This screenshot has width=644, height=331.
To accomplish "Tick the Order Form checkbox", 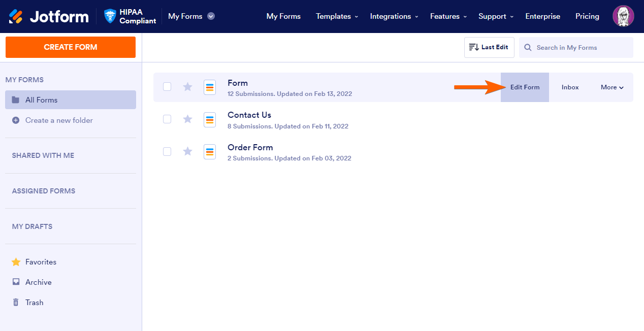I will coord(167,151).
